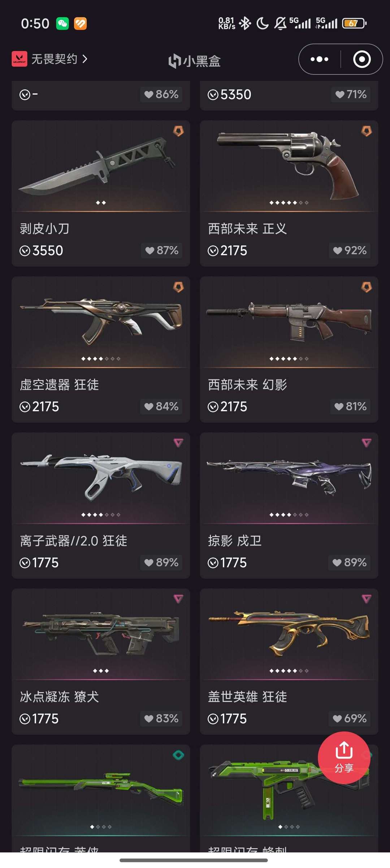Close mini-program via target circle icon

(x=362, y=59)
